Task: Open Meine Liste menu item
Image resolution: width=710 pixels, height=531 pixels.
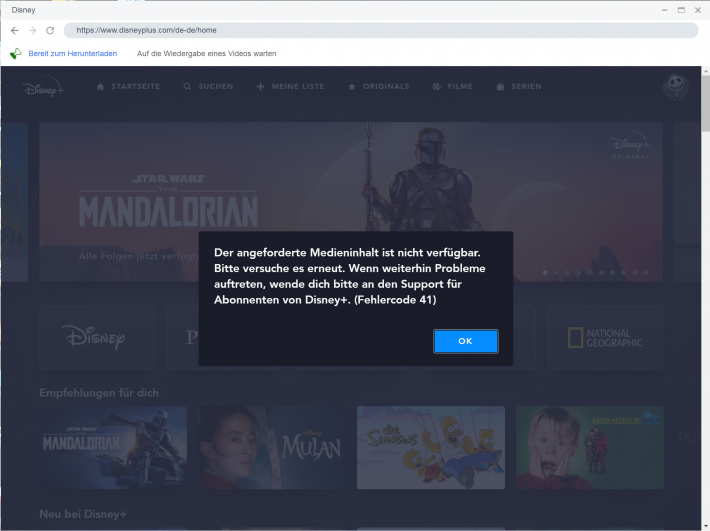Action: point(290,86)
